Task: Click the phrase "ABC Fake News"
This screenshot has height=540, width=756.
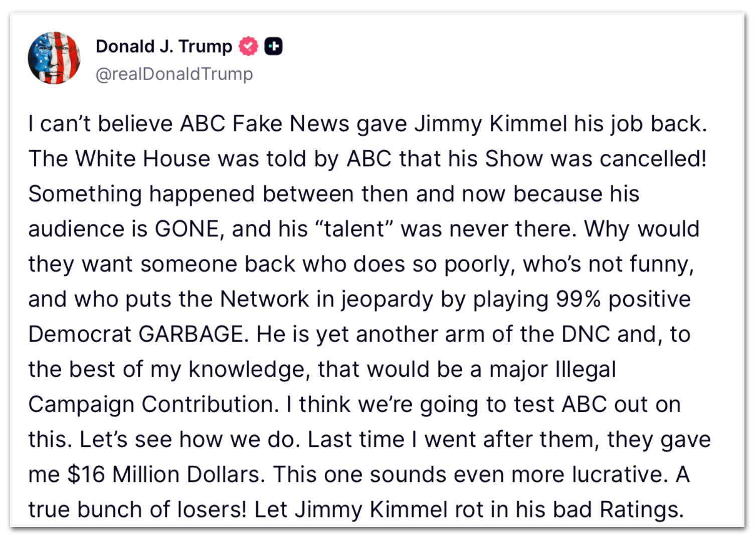Action: tap(264, 124)
